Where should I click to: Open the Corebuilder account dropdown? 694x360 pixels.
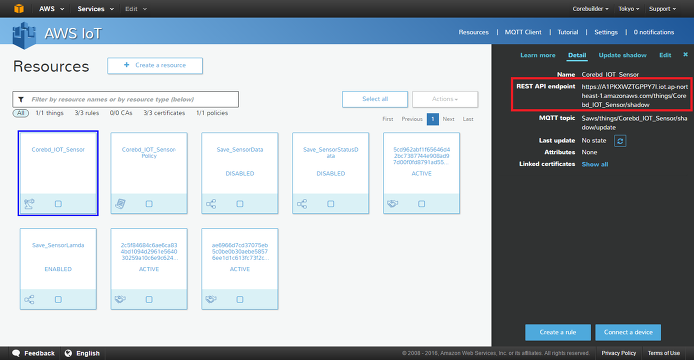pos(590,9)
